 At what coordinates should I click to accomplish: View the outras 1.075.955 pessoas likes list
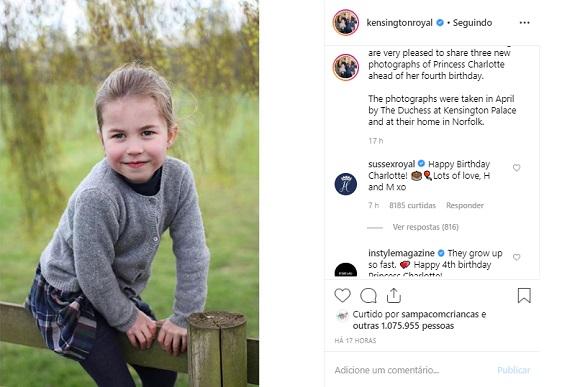(403, 326)
